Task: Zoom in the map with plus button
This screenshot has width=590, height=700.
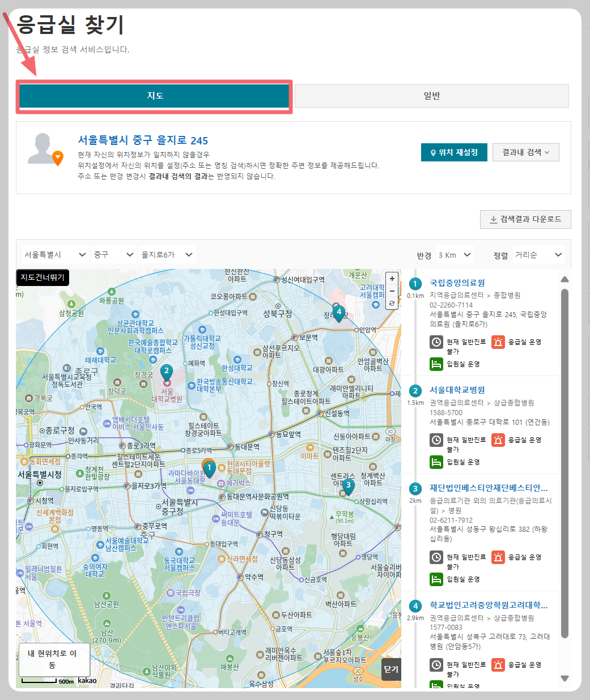Action: tap(392, 279)
